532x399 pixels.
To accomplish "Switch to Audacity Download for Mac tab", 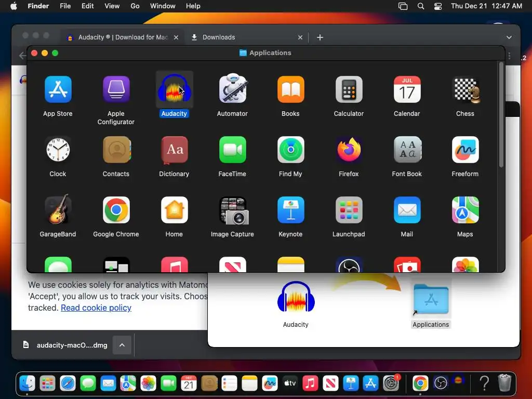I will click(123, 37).
